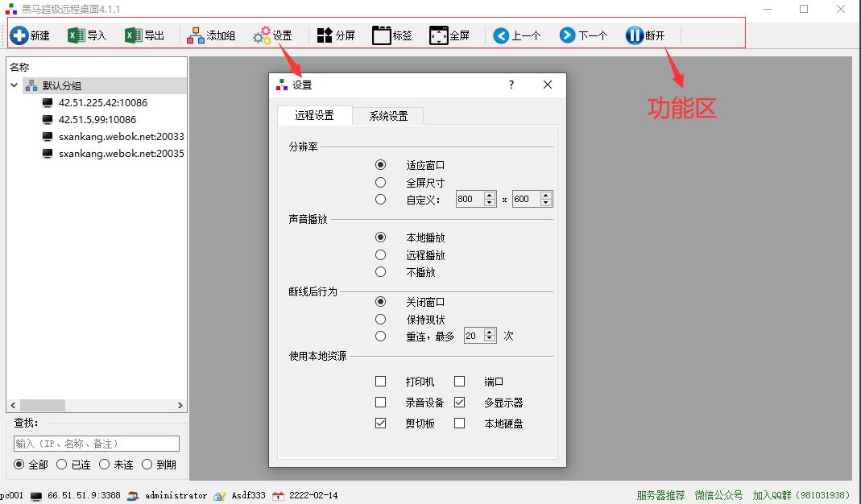Click monitor icon beside sxankang.webok.net:20035
This screenshot has height=504, width=861.
48,154
